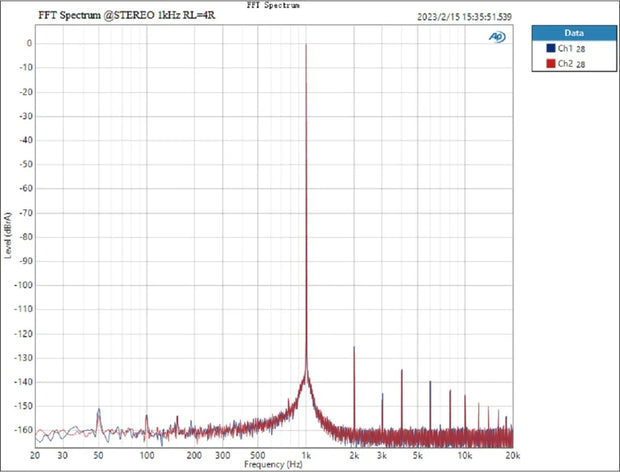Click the top of the 1kHz fundamental peak
620x472 pixels.
[x=306, y=45]
